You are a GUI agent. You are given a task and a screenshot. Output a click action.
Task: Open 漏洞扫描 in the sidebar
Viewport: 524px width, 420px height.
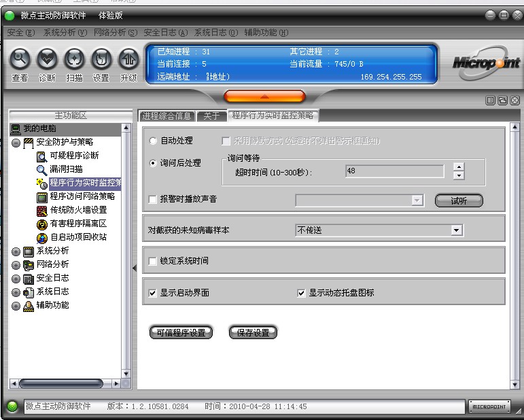coord(66,169)
